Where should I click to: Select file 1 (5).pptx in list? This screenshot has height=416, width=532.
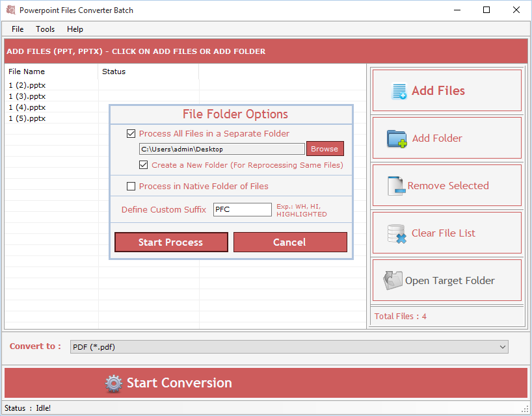[x=27, y=118]
